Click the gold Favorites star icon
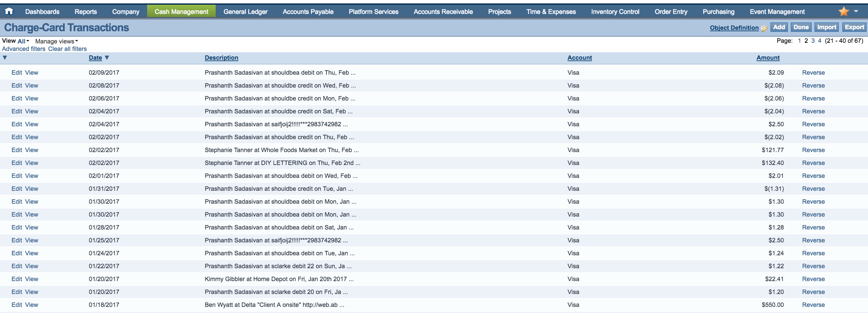Screen dimensions: 868x313 [x=844, y=12]
